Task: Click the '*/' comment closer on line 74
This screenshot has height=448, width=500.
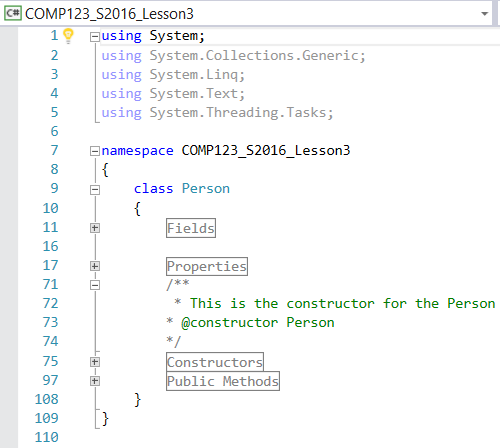Action: click(x=174, y=341)
